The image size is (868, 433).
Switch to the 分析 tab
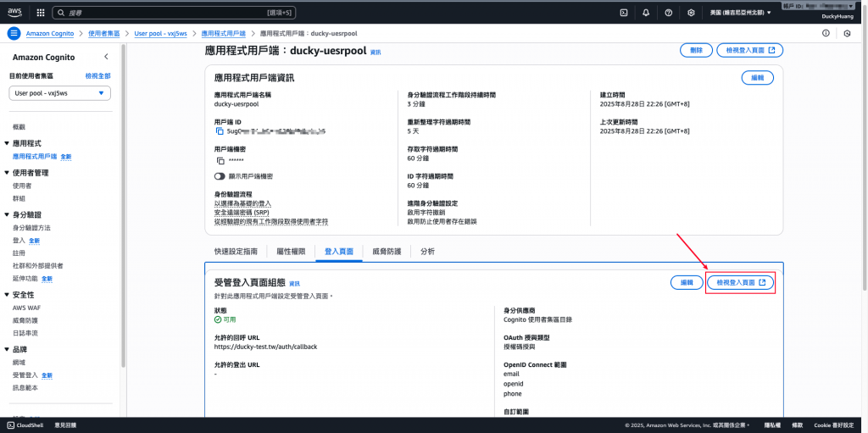pyautogui.click(x=427, y=252)
